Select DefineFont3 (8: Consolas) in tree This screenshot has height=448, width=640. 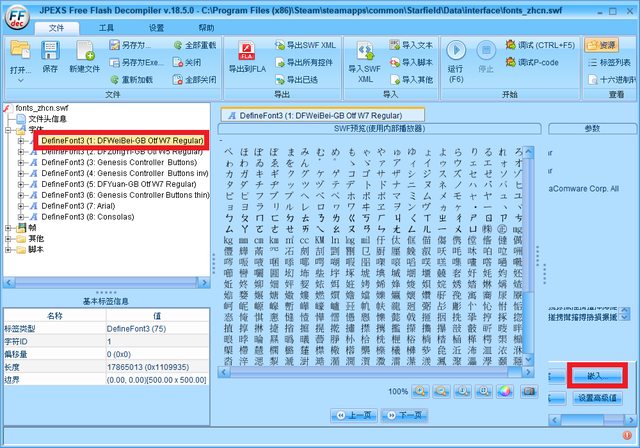click(87, 216)
